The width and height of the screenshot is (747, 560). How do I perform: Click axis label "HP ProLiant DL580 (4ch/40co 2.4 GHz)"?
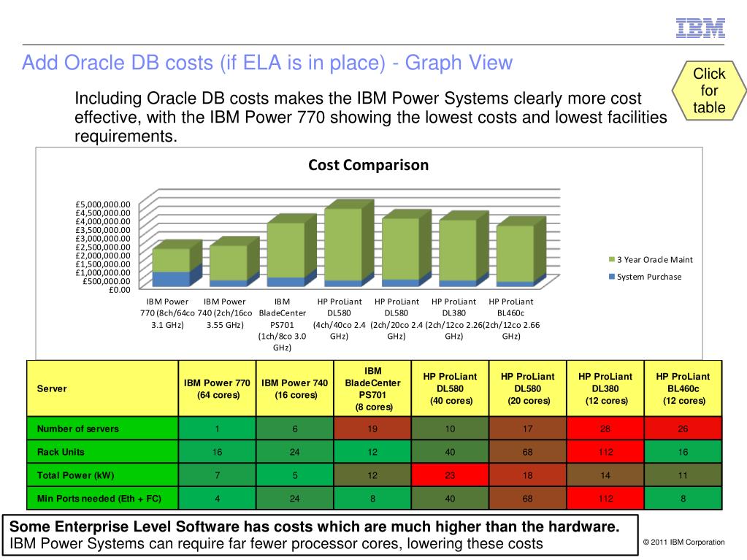340,318
